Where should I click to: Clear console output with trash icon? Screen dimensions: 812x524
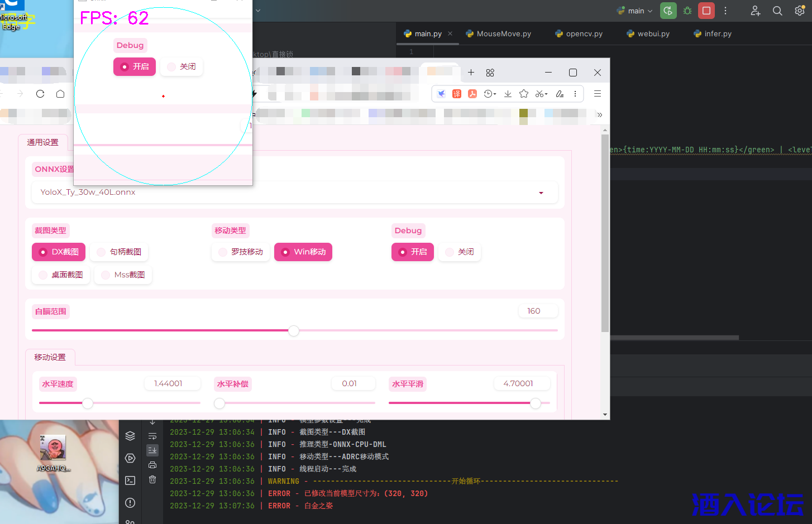point(152,479)
